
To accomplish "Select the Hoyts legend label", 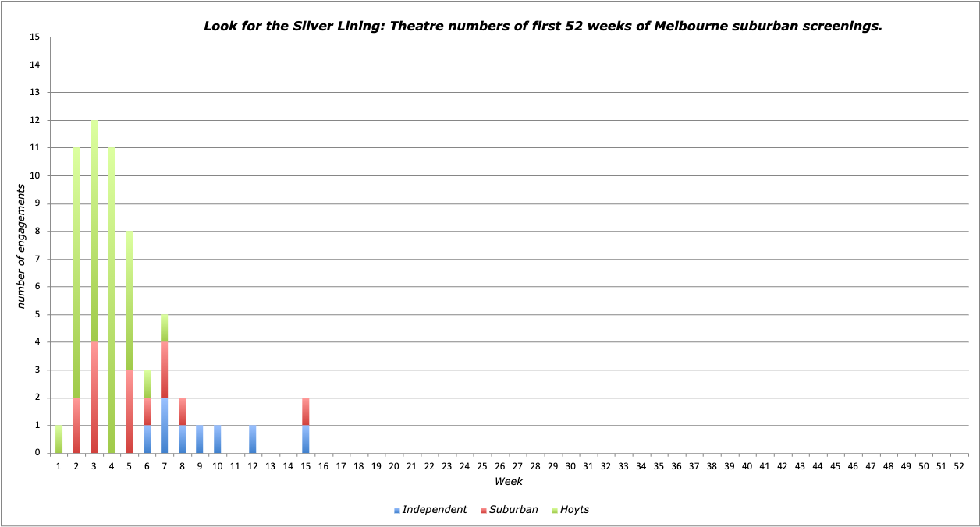I will tap(575, 510).
